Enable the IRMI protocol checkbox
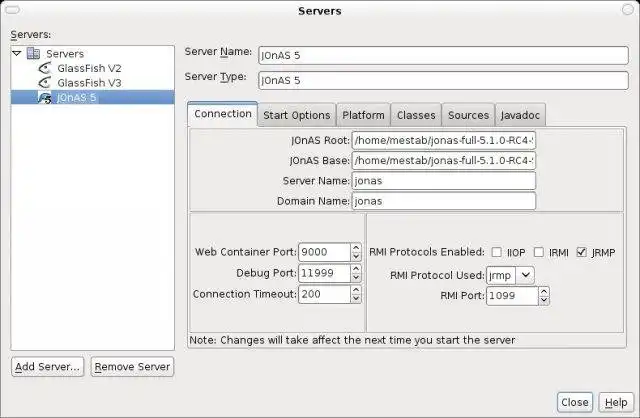This screenshot has width=640, height=418. pyautogui.click(x=539, y=252)
